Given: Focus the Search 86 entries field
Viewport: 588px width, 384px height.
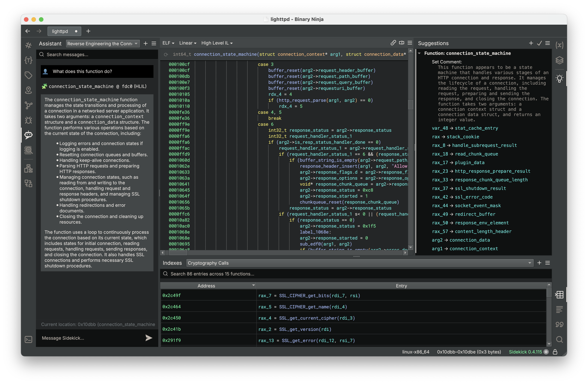Looking at the screenshot, I should 356,274.
